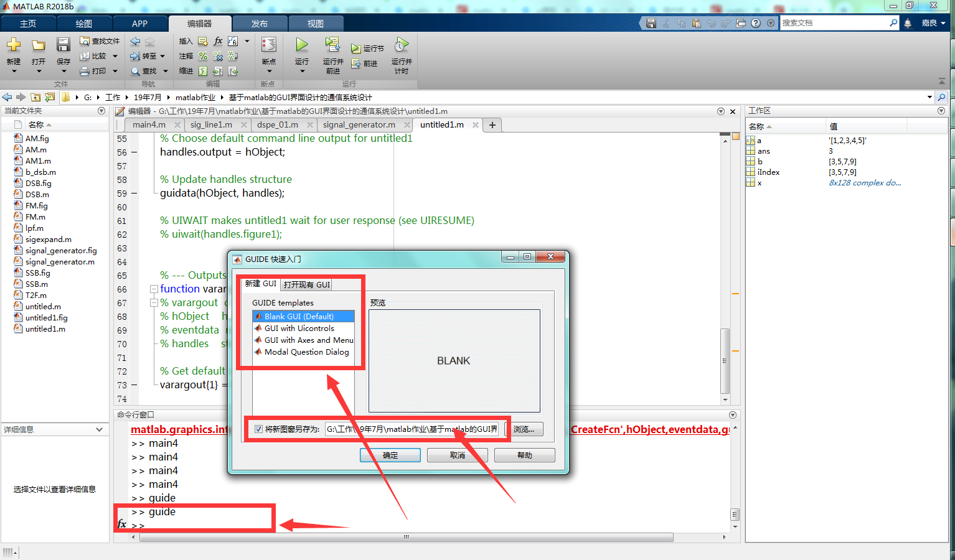
Task: Click the 新建 (New) plus icon
Action: pyautogui.click(x=14, y=45)
